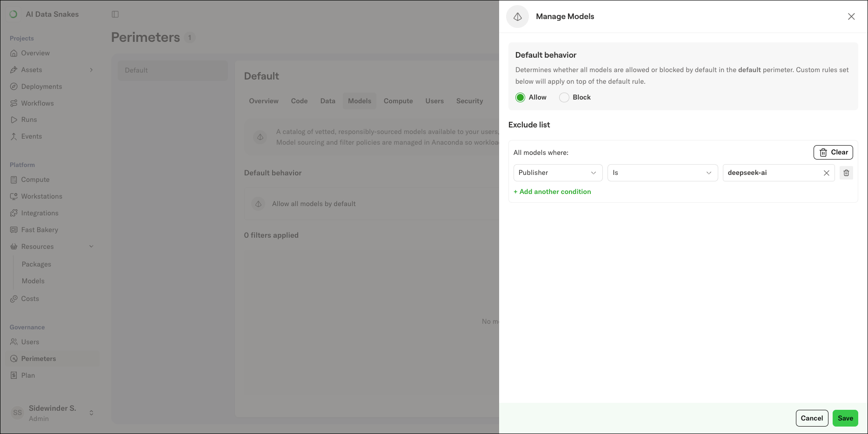Click the Clear button in Exclude list
Screen dimensions: 868x434
pyautogui.click(x=833, y=152)
